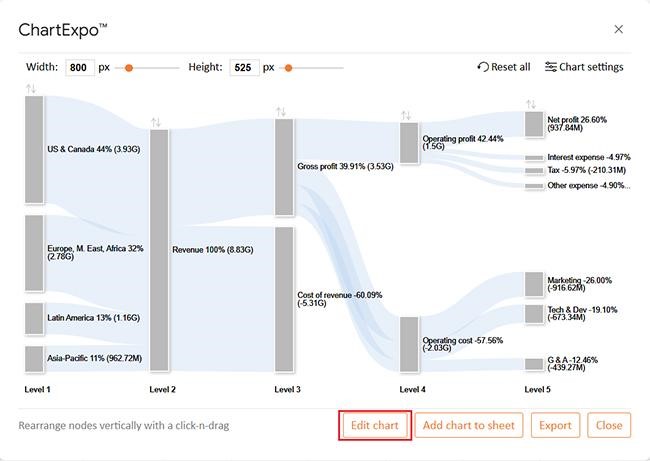Click the Level 3 sort arrows icon
Image resolution: width=650 pixels, height=461 pixels.
281,111
